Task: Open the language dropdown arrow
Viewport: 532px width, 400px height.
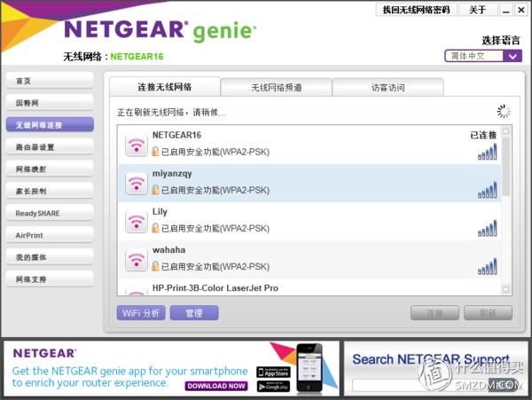Action: tap(512, 56)
